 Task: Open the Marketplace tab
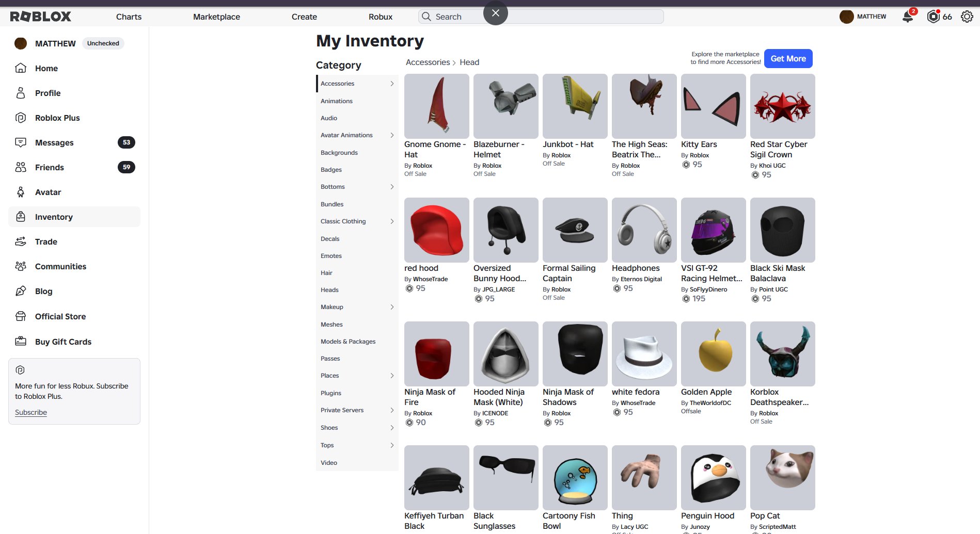click(x=216, y=17)
